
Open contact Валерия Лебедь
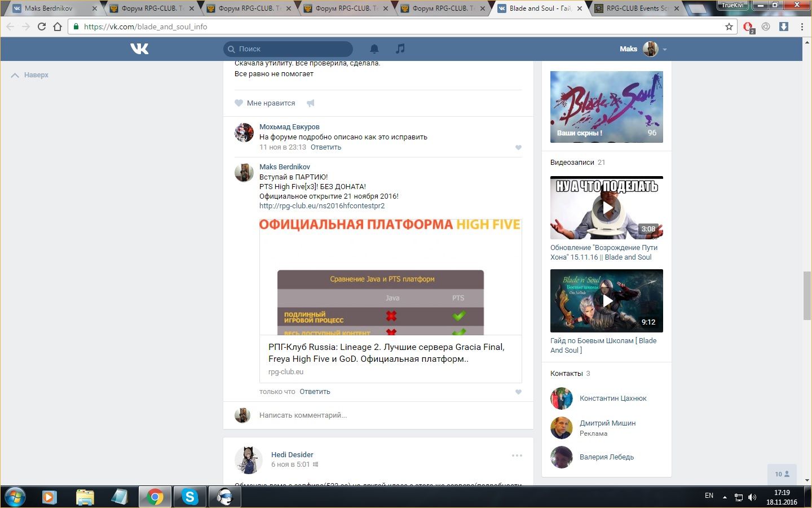pos(607,457)
